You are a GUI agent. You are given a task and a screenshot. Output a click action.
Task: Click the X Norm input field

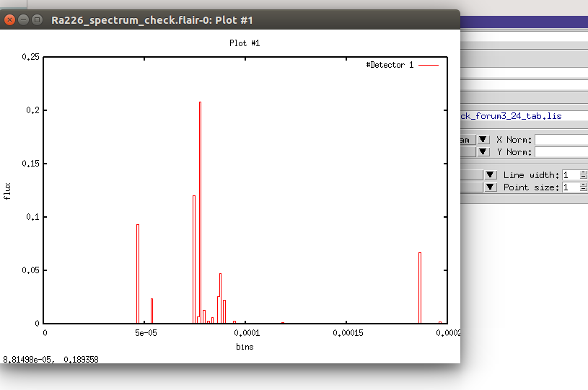(561, 140)
